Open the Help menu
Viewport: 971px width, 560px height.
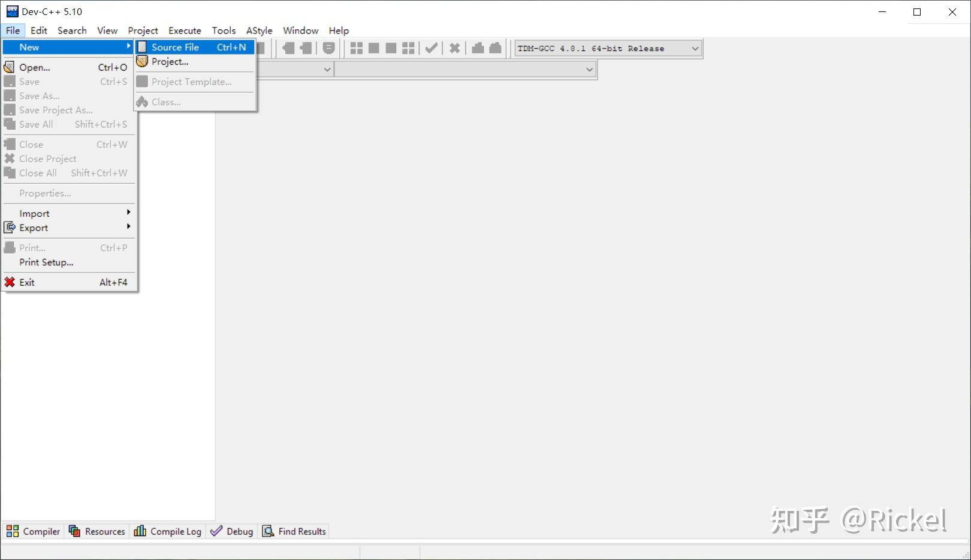point(339,31)
